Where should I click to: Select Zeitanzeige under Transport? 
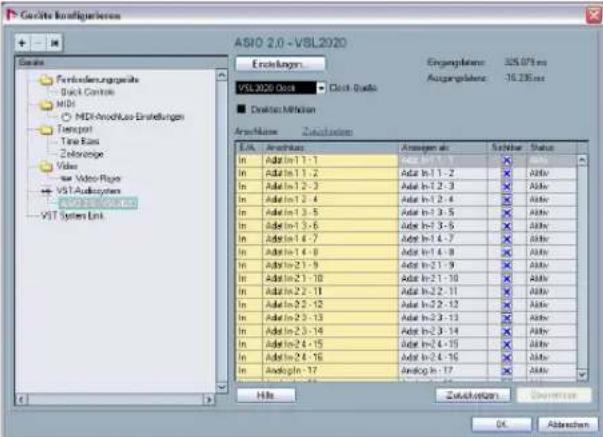point(82,154)
